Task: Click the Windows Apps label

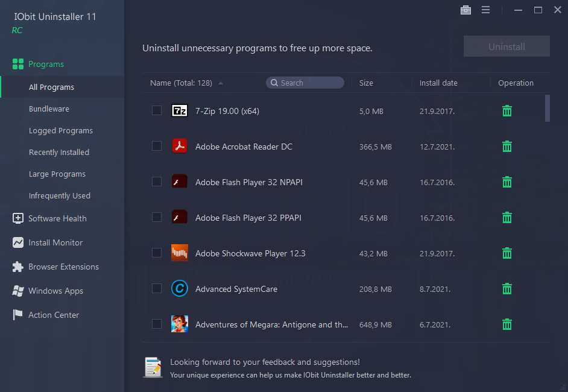Action: pyautogui.click(x=56, y=291)
